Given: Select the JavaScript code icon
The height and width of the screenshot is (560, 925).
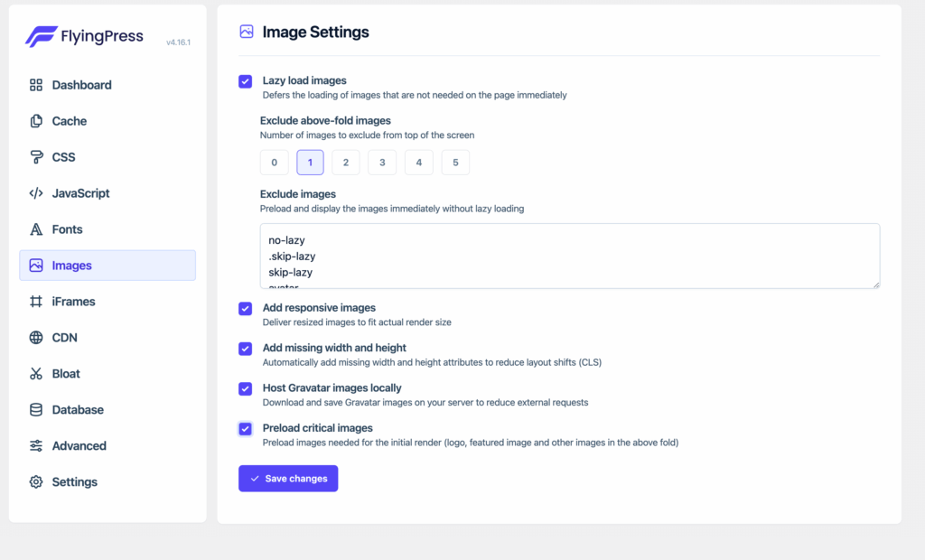Looking at the screenshot, I should coord(34,192).
